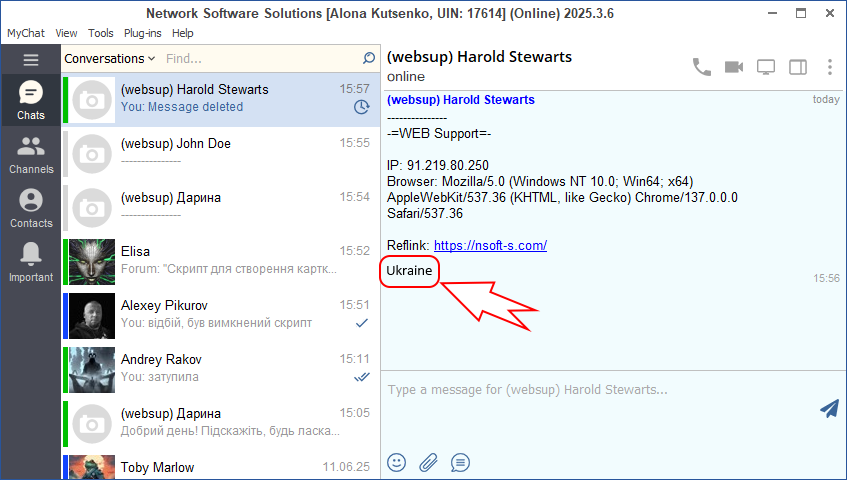
Task: Open the Important notifications section
Action: click(30, 263)
